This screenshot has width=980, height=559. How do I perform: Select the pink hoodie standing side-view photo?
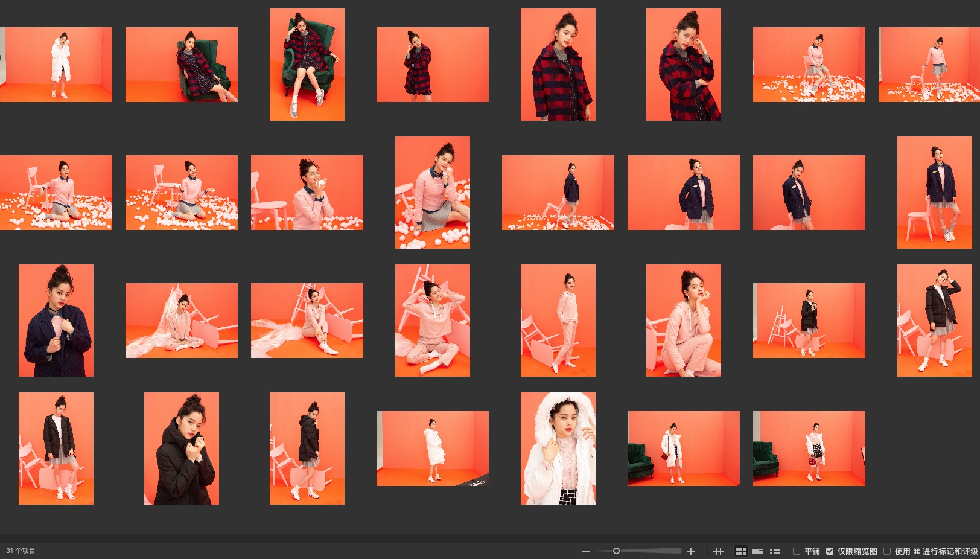tap(558, 321)
